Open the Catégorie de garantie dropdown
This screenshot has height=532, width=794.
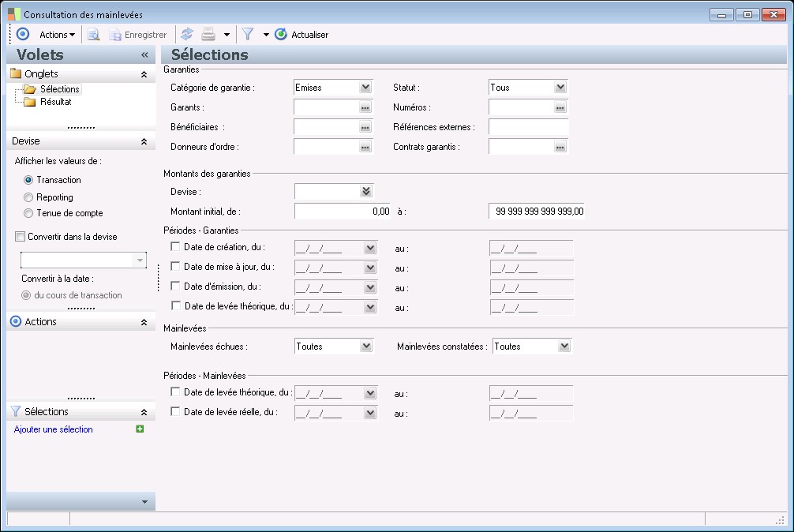tap(365, 88)
